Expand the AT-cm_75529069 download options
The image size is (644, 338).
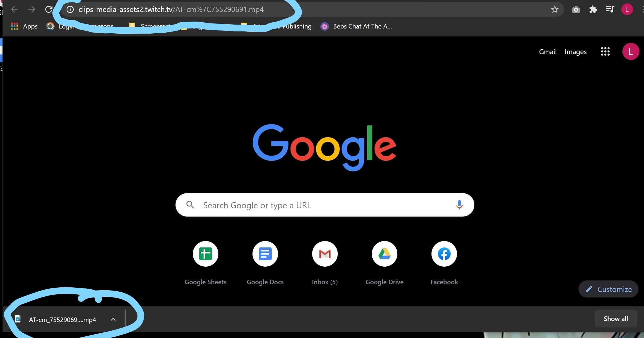[x=112, y=319]
